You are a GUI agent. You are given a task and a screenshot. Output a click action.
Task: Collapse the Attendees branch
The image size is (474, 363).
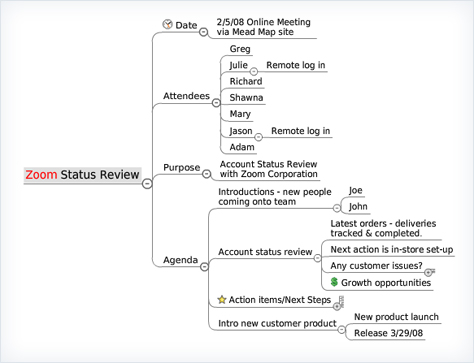[216, 103]
